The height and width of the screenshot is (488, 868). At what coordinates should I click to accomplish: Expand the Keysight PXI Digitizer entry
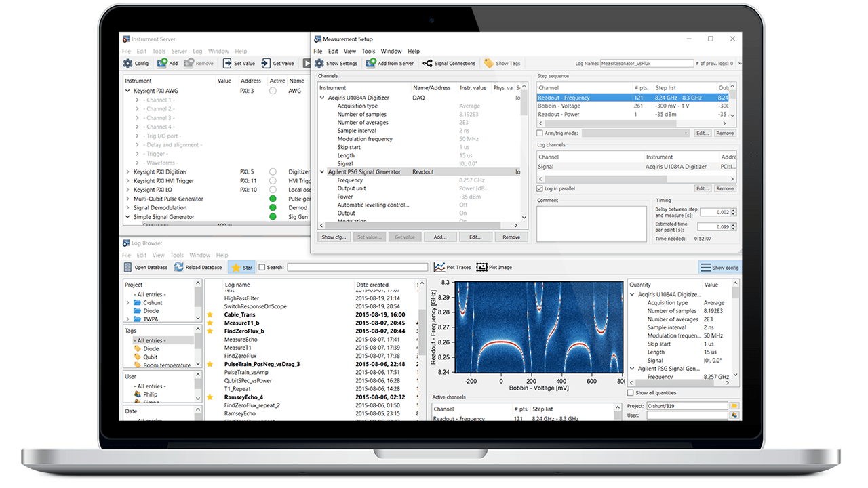point(127,172)
